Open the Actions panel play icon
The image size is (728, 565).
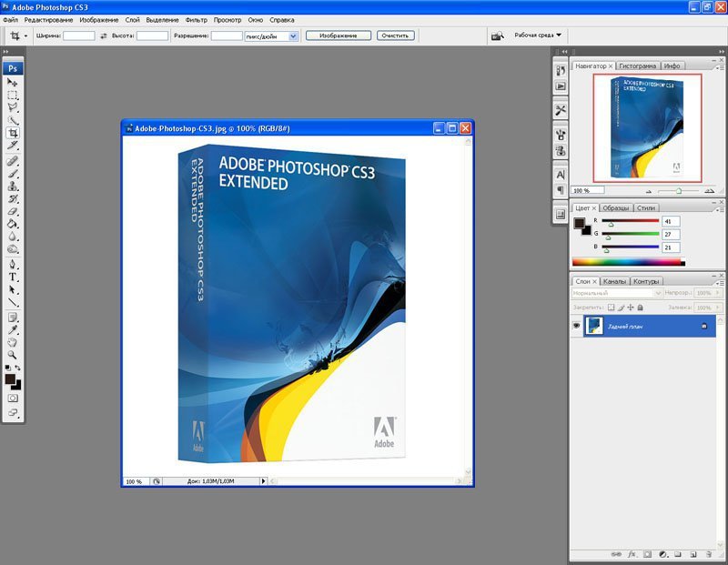561,86
